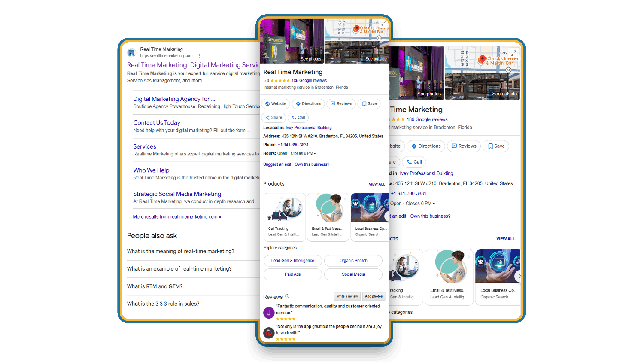Click the Website globe button in center panel
This screenshot has width=644, height=362.
(276, 104)
